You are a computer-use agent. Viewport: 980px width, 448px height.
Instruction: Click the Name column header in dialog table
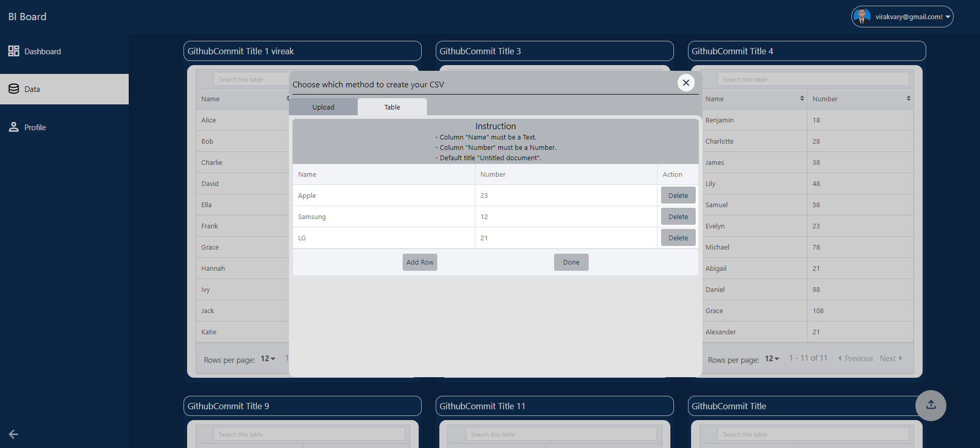384,174
